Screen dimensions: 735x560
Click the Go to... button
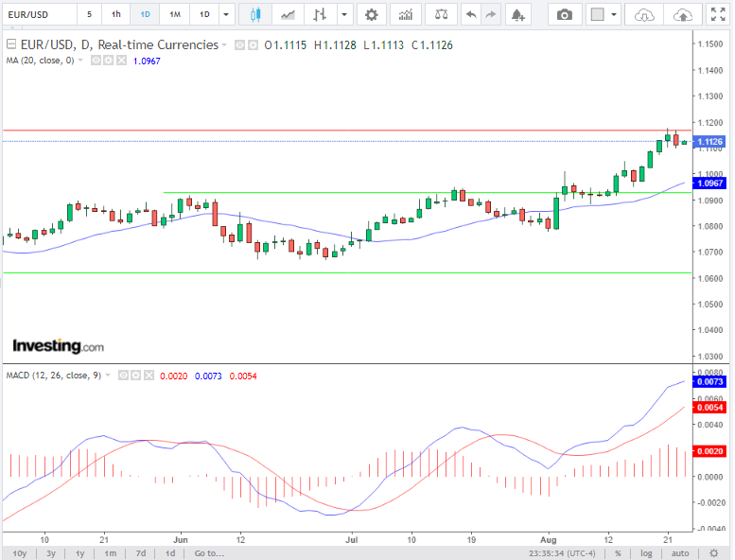click(x=208, y=552)
